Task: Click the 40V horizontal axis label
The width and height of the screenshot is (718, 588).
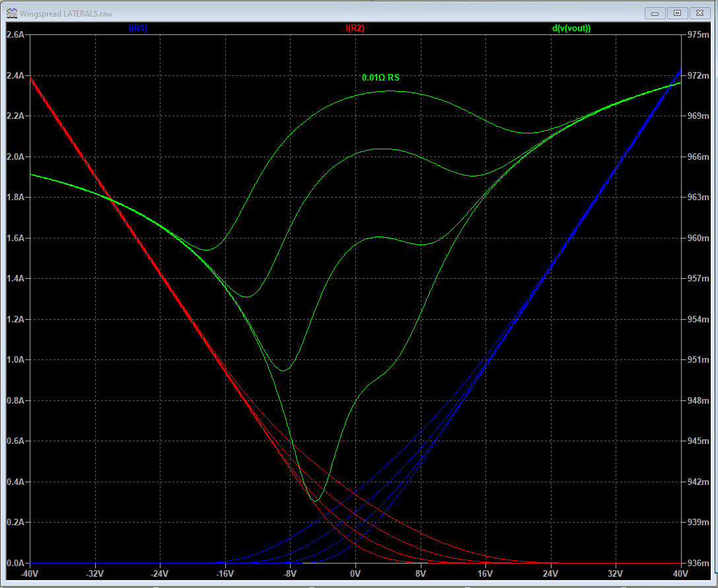Action: [x=680, y=574]
